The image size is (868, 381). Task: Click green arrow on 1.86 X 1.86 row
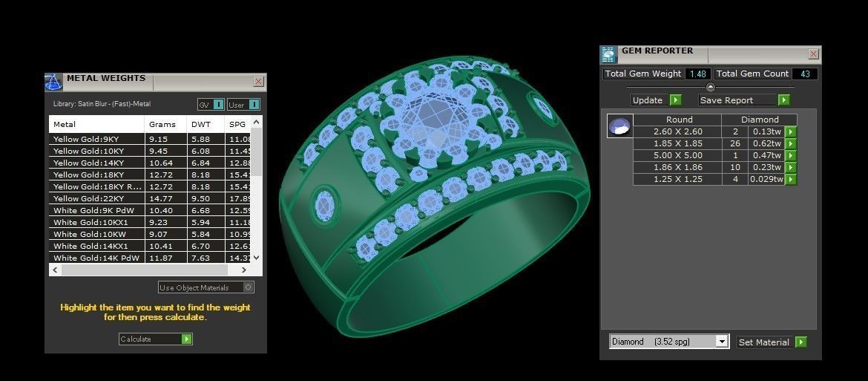[x=791, y=167]
